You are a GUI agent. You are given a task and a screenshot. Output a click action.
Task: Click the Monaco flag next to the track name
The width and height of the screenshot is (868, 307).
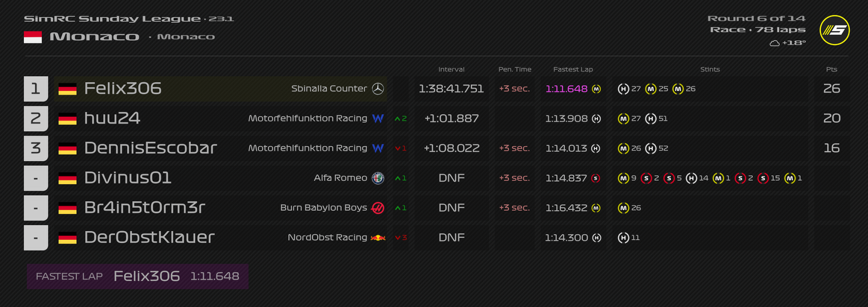click(33, 37)
